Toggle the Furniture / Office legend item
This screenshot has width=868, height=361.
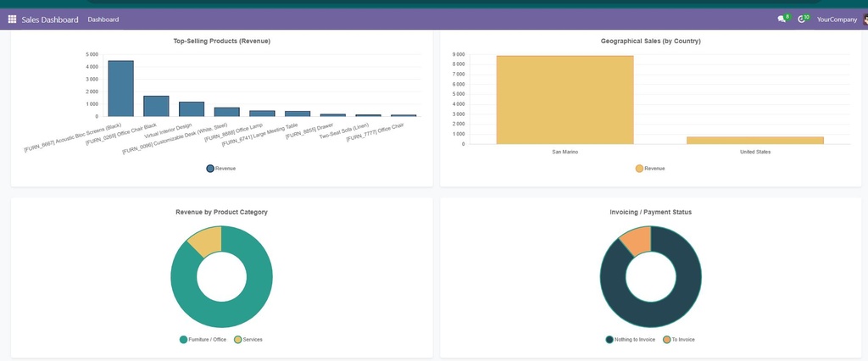tap(203, 340)
